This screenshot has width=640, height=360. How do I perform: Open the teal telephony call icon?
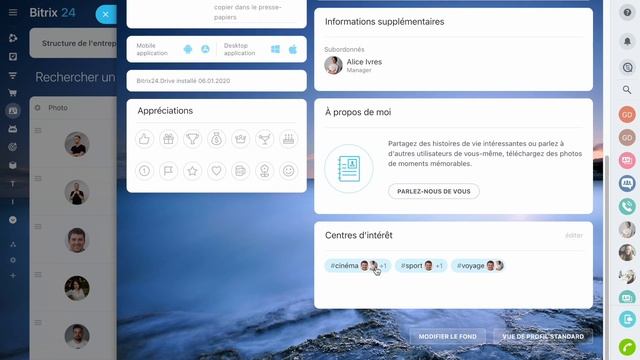point(627,207)
